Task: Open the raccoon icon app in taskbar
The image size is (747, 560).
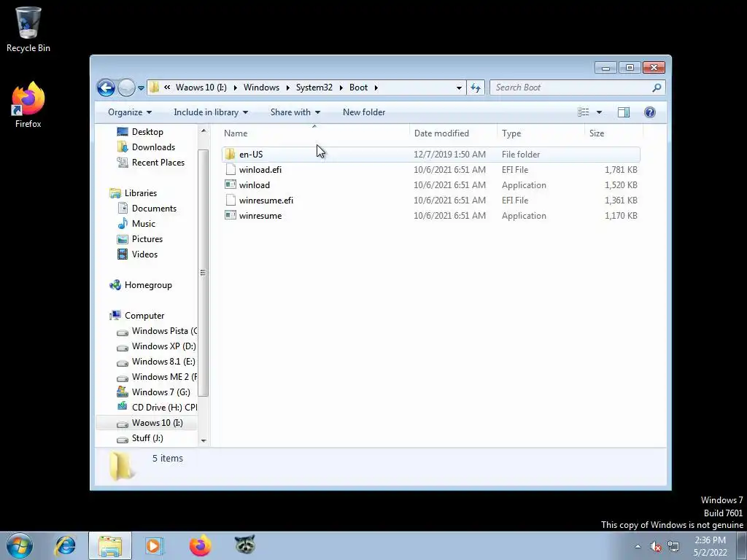Action: click(245, 545)
